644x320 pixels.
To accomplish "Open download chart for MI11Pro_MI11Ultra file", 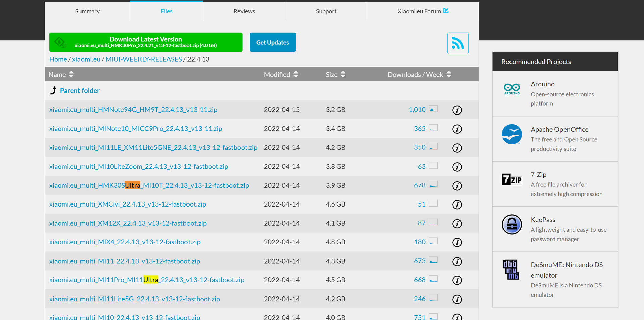I will 433,279.
